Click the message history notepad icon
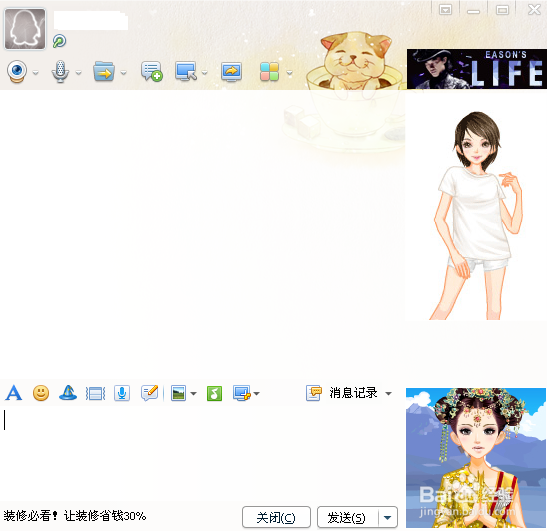The width and height of the screenshot is (547, 531). pos(313,393)
